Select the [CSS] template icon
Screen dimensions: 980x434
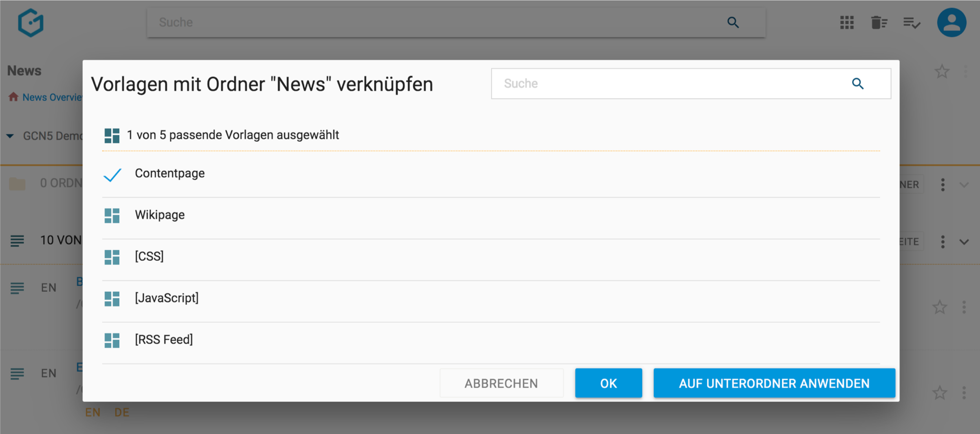pyautogui.click(x=112, y=257)
